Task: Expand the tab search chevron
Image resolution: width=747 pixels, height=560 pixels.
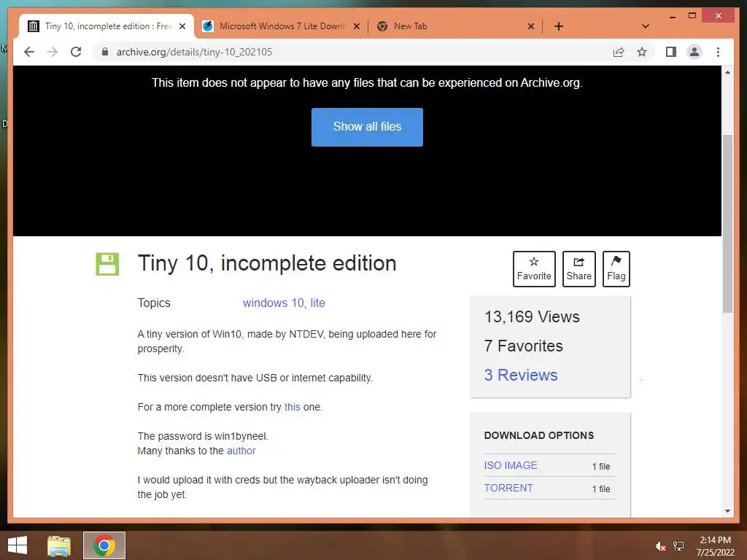Action: click(646, 26)
